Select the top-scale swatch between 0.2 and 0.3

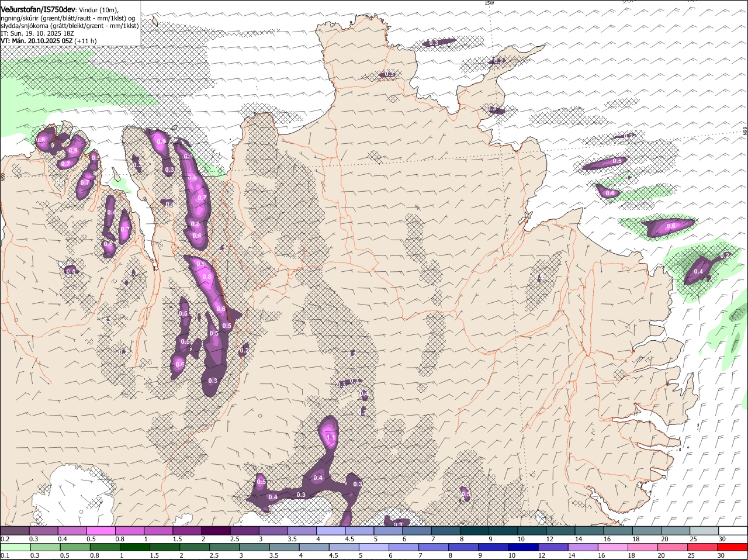[x=15, y=530]
